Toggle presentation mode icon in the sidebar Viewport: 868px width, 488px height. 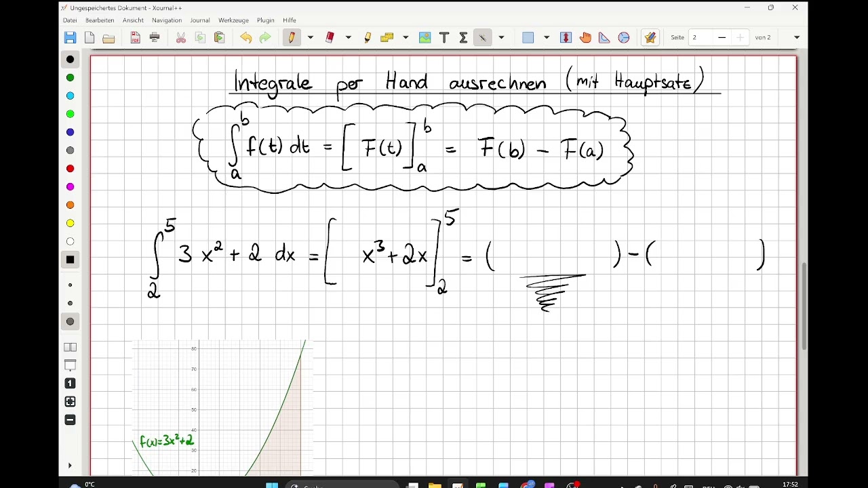70,365
